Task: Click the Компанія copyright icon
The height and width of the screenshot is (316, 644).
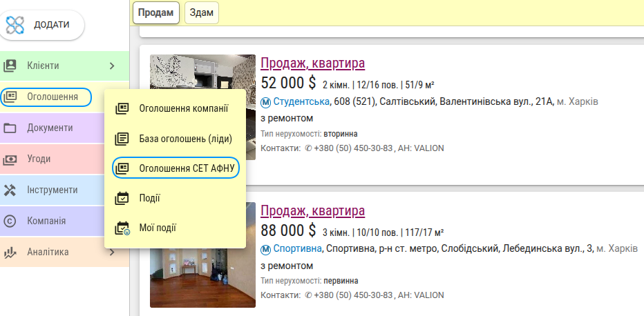Action: 10,221
